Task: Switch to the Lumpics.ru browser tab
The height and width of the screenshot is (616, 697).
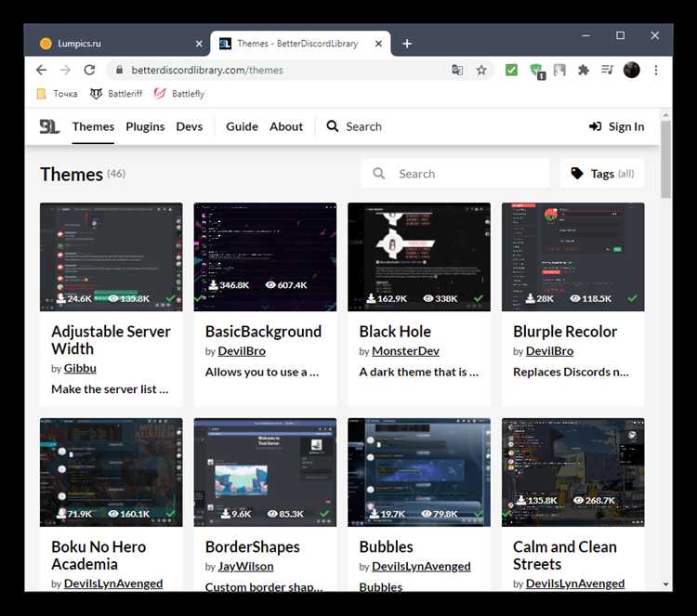Action: pyautogui.click(x=112, y=44)
